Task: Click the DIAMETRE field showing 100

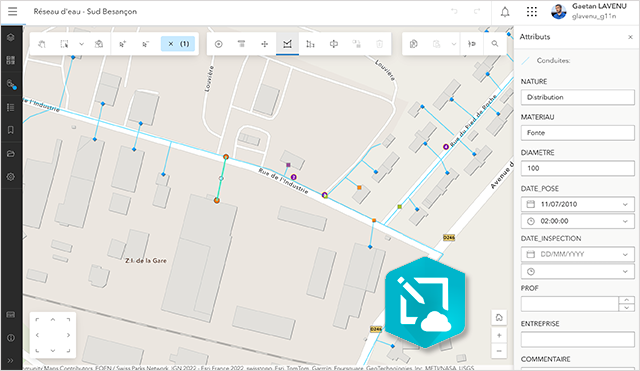Action: [x=578, y=168]
